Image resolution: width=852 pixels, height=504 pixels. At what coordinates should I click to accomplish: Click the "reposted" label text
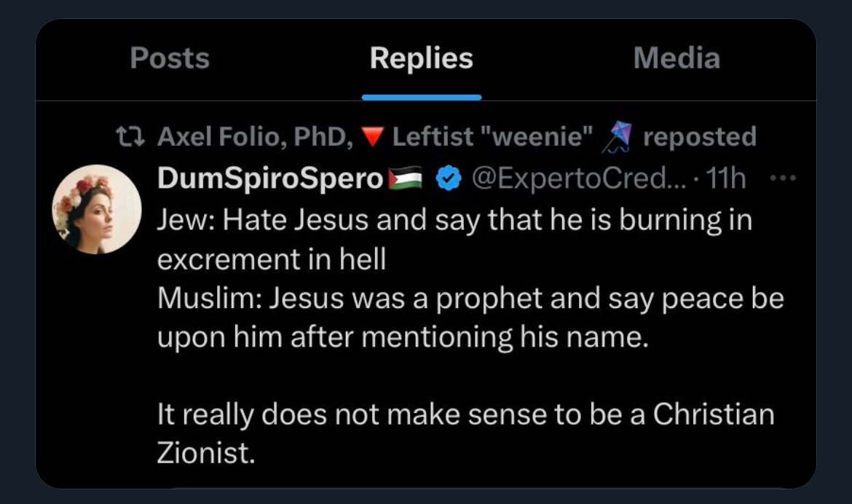tap(699, 137)
